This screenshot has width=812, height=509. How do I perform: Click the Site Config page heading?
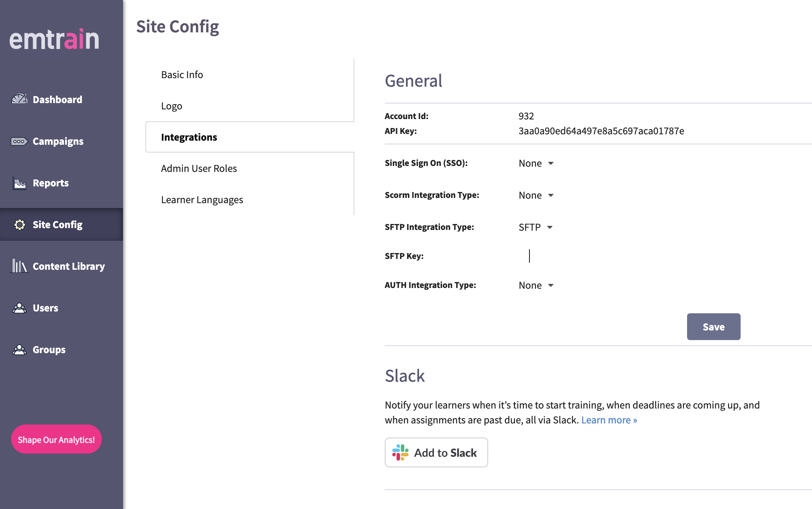point(177,27)
